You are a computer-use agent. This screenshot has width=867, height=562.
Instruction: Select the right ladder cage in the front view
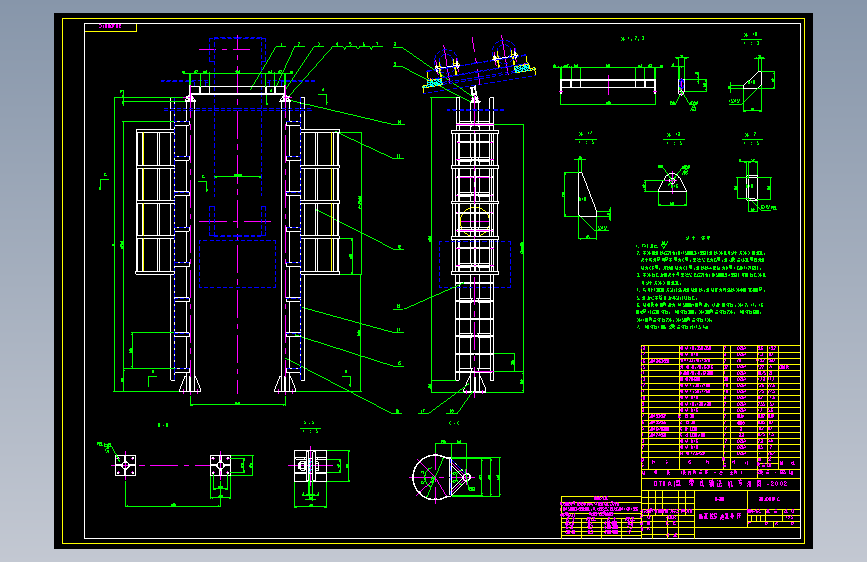320,202
